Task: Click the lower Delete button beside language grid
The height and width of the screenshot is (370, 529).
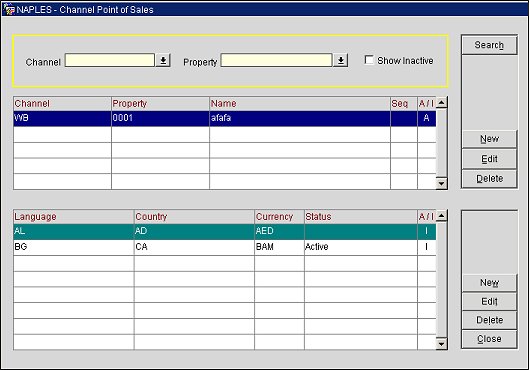Action: [x=489, y=320]
